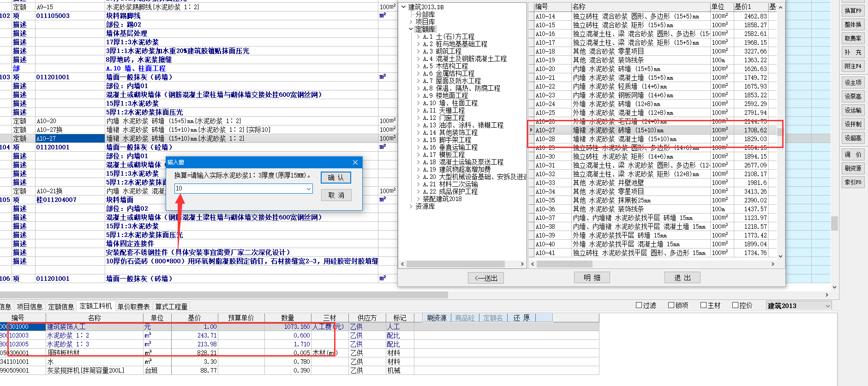868x386 pixels.
Task: Collapse the 定额库 tree node
Action: click(x=411, y=29)
